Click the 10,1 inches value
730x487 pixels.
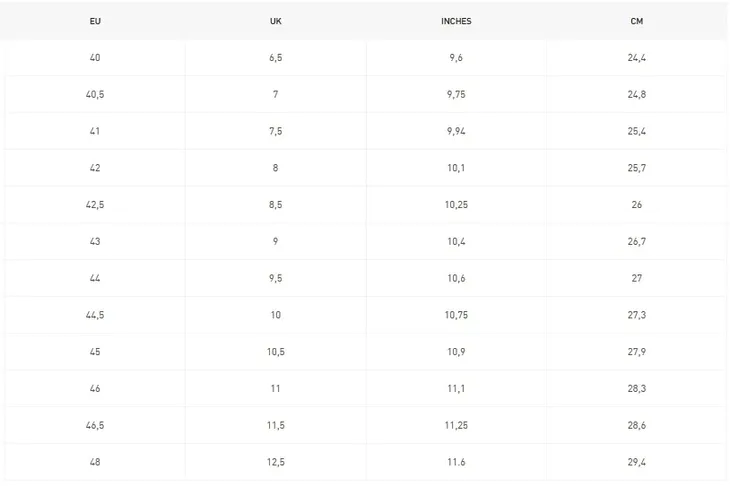tap(456, 168)
